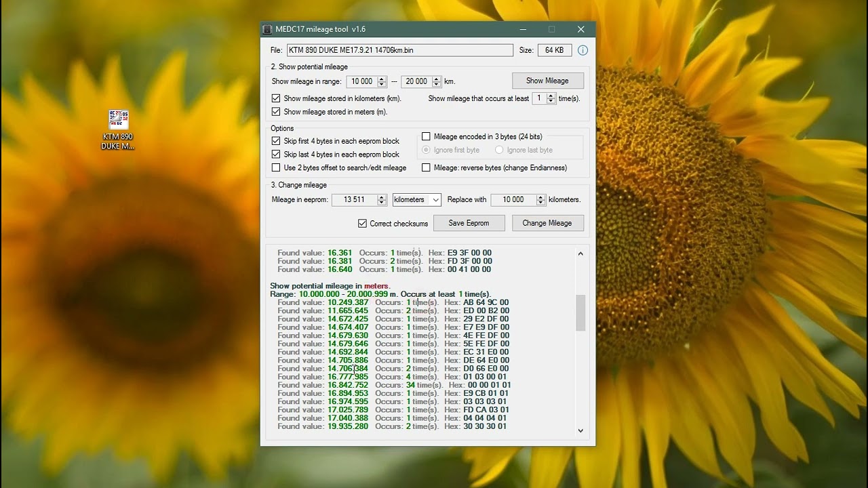Click hex value 00 00 01 01

pos(490,385)
